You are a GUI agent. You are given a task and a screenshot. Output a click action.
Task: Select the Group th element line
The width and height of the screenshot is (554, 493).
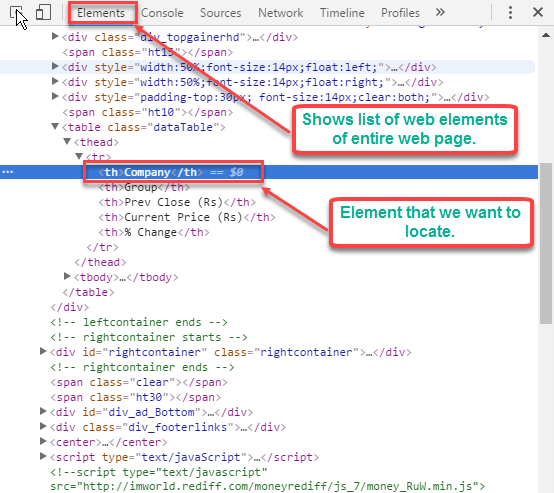[144, 187]
